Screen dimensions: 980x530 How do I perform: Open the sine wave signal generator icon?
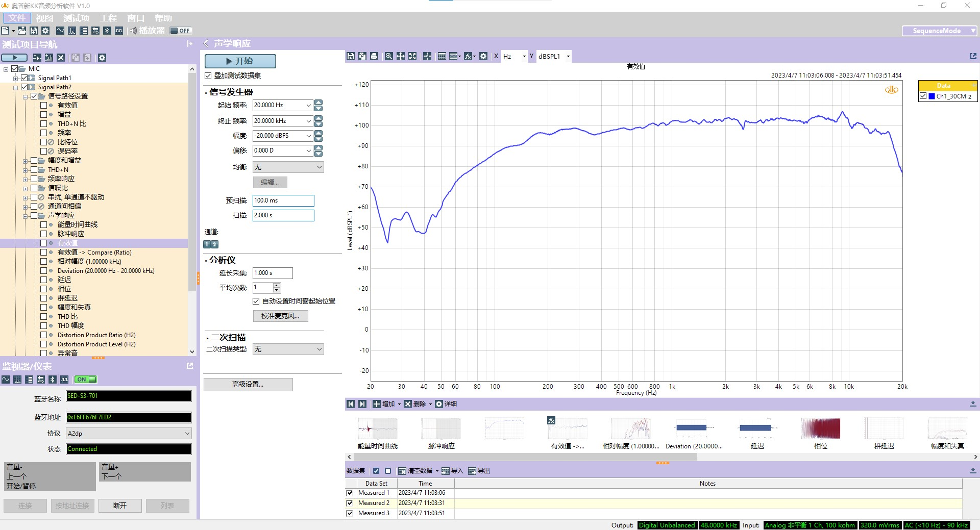click(x=60, y=31)
